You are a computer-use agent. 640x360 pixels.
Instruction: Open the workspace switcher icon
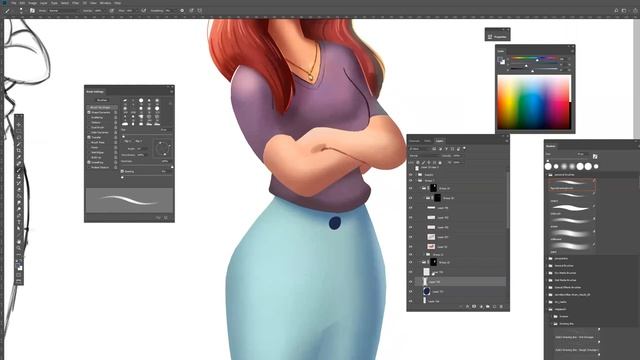coord(624,11)
